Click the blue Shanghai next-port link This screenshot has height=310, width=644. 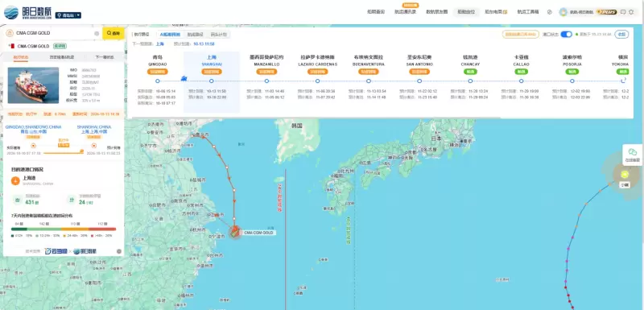[x=159, y=44]
